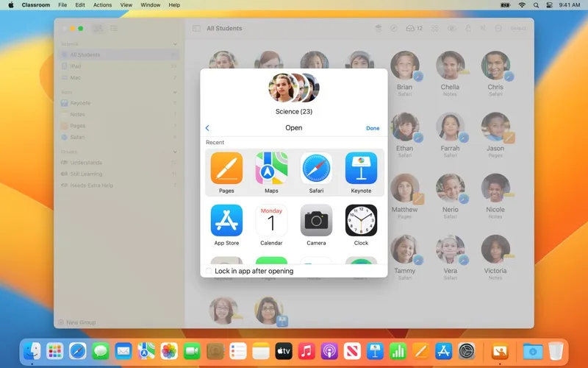Open the Apple menu
Image resolution: width=588 pixels, height=368 pixels.
[11, 5]
